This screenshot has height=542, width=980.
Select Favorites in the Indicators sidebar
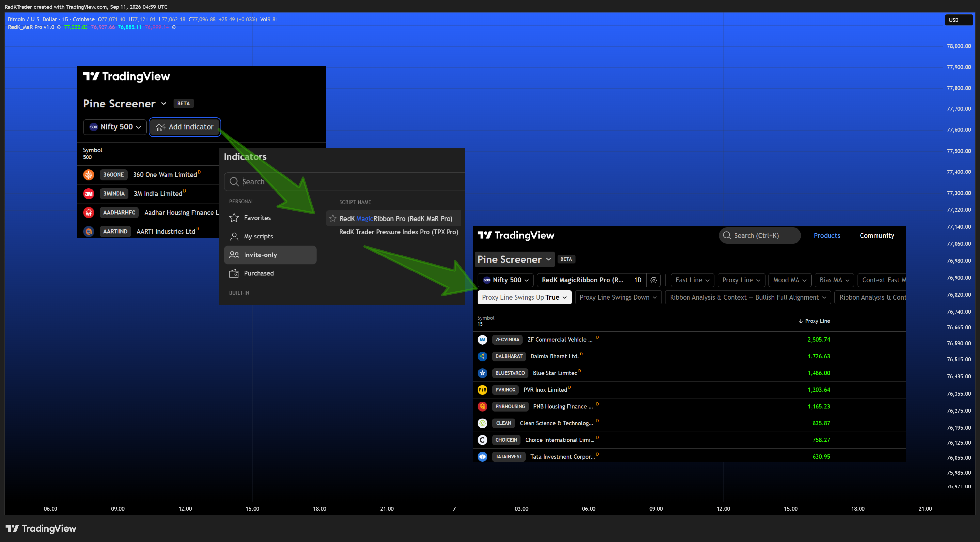click(x=270, y=218)
